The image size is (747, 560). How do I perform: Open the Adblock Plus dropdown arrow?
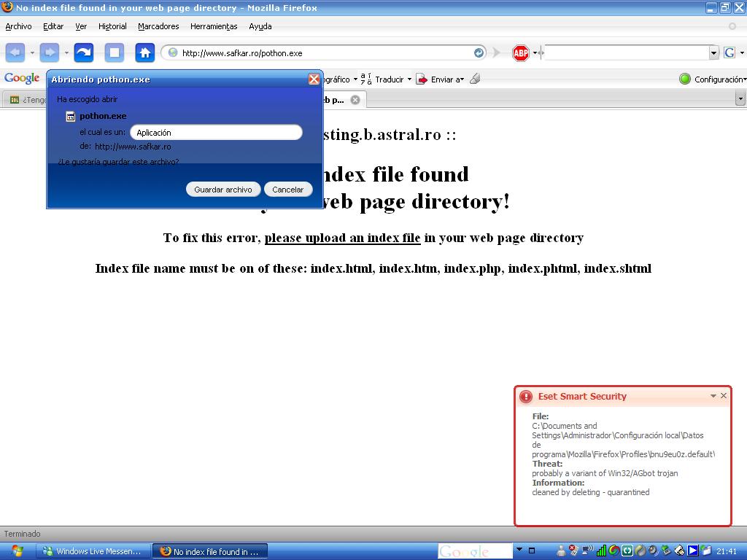[535, 52]
